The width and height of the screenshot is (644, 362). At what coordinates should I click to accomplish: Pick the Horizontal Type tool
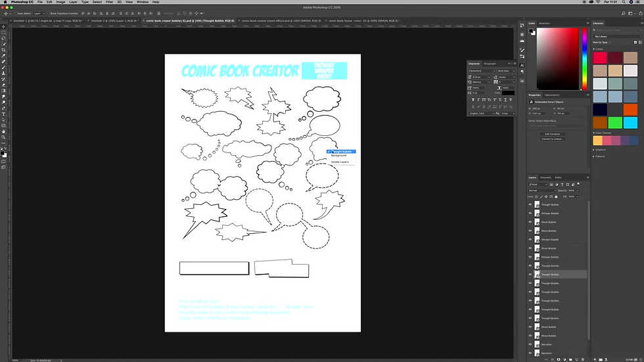click(3, 114)
